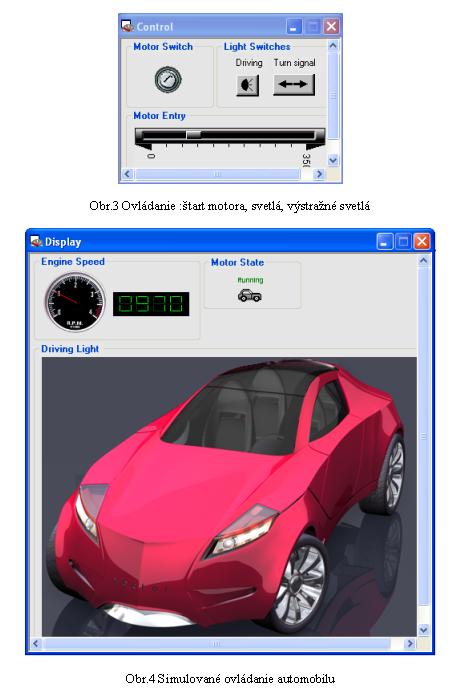This screenshot has width=461, height=696.
Task: Close the Control window
Action: (331, 26)
